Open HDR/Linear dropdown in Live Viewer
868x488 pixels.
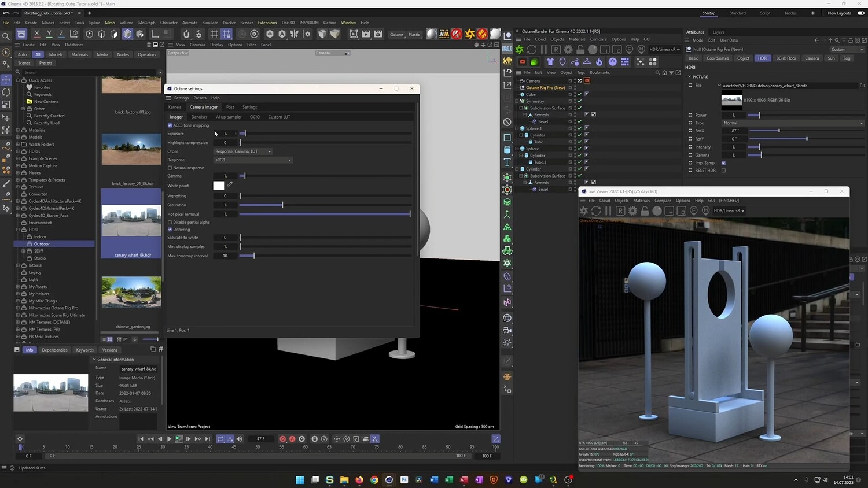729,211
